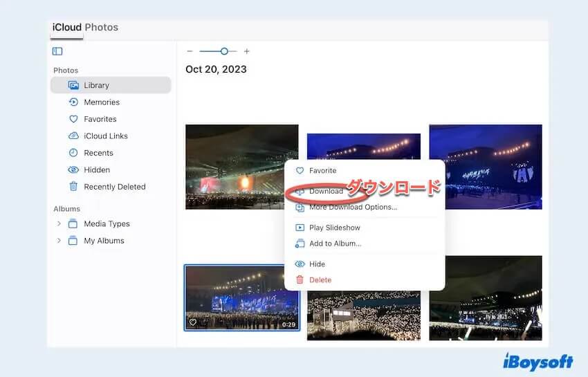The width and height of the screenshot is (588, 377).
Task: Choose Download from the context menu
Action: (326, 192)
